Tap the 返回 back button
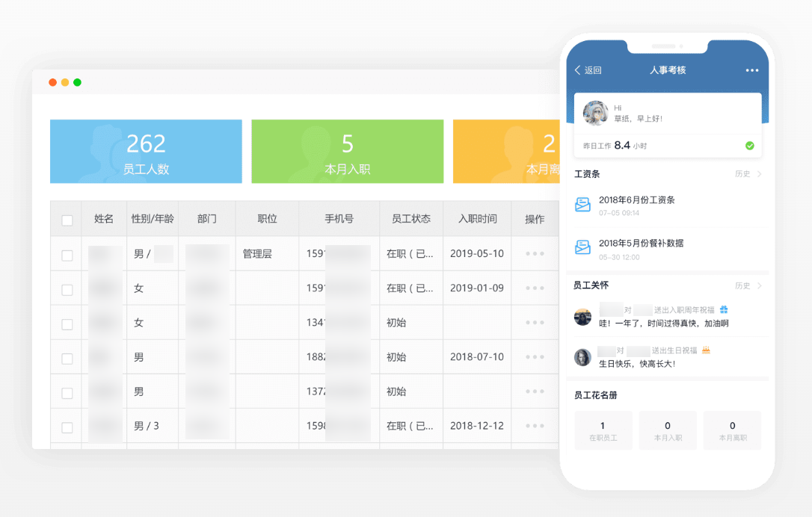This screenshot has height=517, width=812. point(588,70)
